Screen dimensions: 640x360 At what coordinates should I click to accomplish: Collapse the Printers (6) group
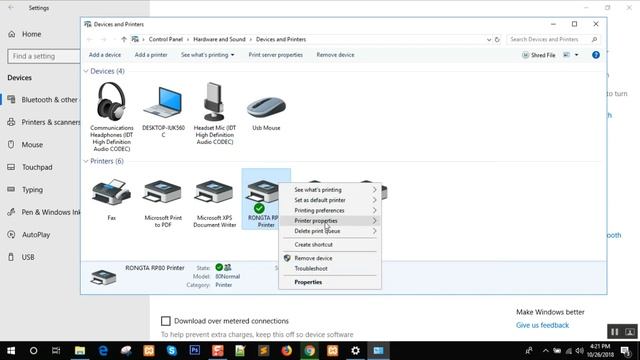click(86, 161)
